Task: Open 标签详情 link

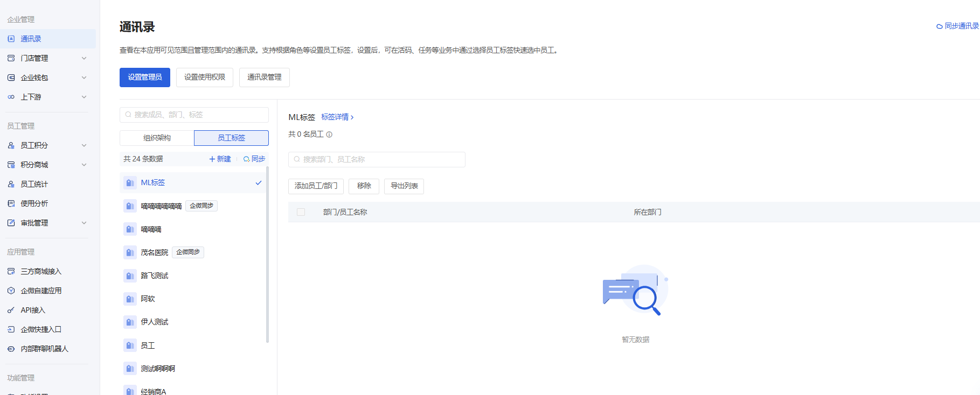Action: (337, 117)
